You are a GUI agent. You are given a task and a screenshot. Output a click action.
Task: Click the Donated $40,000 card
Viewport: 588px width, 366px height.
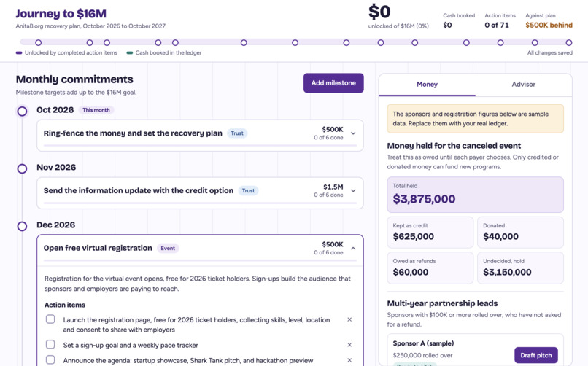click(520, 233)
